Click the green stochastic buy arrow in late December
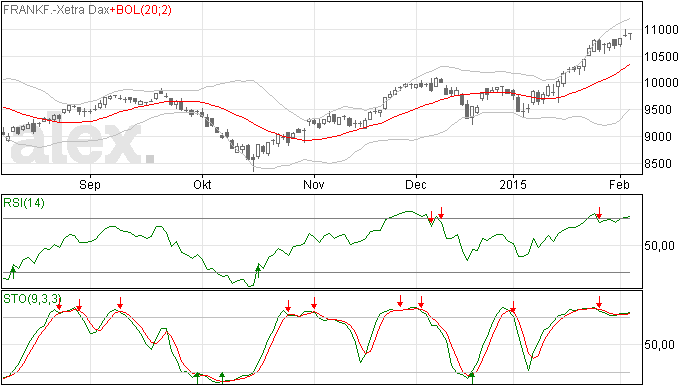Viewport: 690px width, 387px height. click(472, 378)
